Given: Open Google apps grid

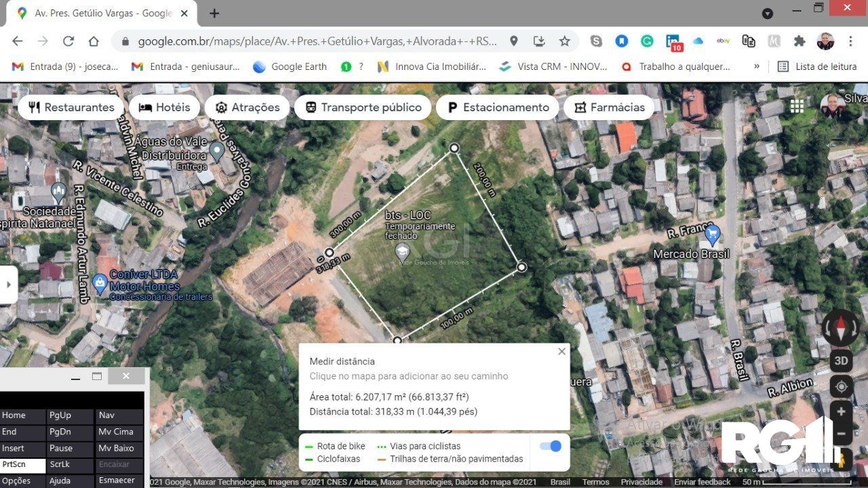Looking at the screenshot, I should (797, 107).
